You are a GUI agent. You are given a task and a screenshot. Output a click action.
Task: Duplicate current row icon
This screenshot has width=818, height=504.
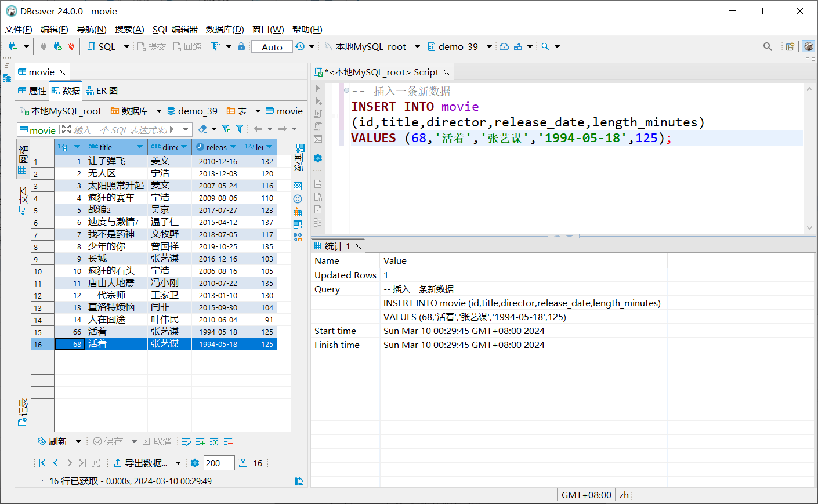214,442
